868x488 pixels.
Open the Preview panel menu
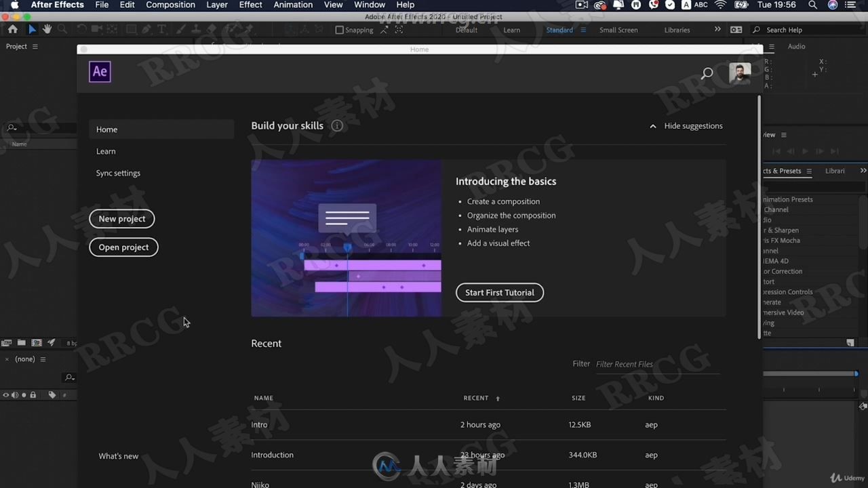click(784, 135)
